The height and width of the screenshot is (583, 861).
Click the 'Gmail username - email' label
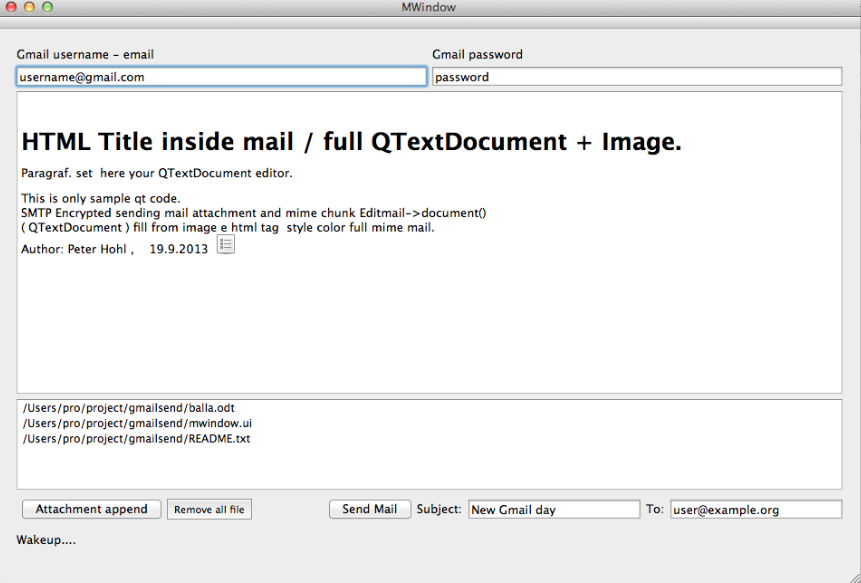(85, 54)
